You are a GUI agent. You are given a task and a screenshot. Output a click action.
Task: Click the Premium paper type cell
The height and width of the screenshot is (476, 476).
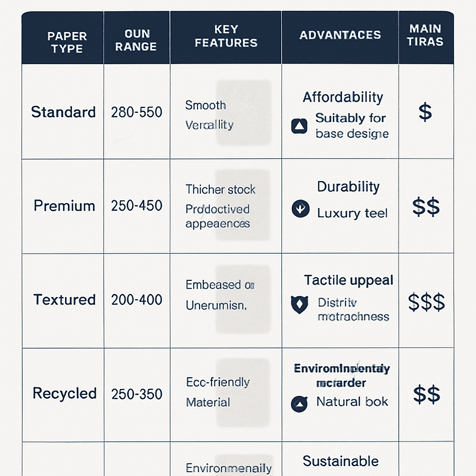pyautogui.click(x=64, y=206)
